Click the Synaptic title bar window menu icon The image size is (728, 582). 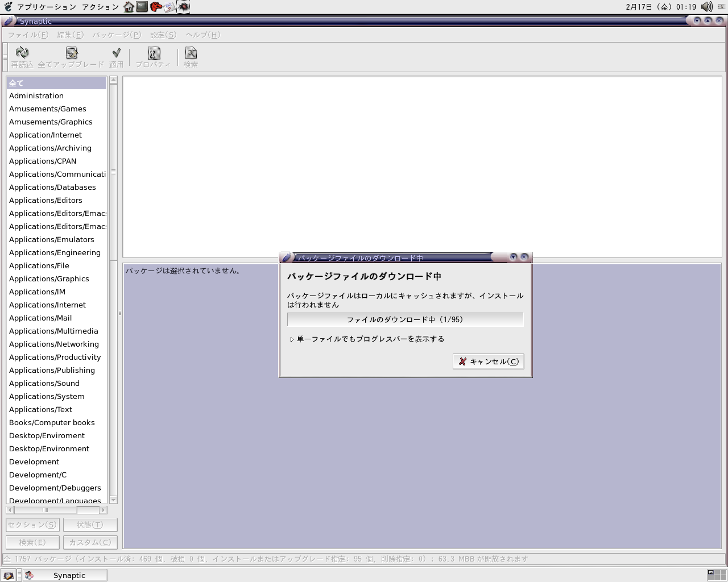8,21
